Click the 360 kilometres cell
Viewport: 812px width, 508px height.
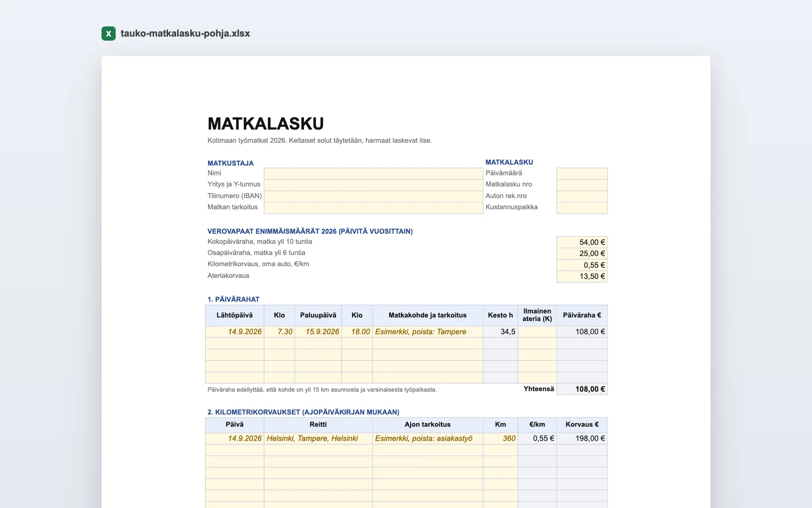click(500, 438)
